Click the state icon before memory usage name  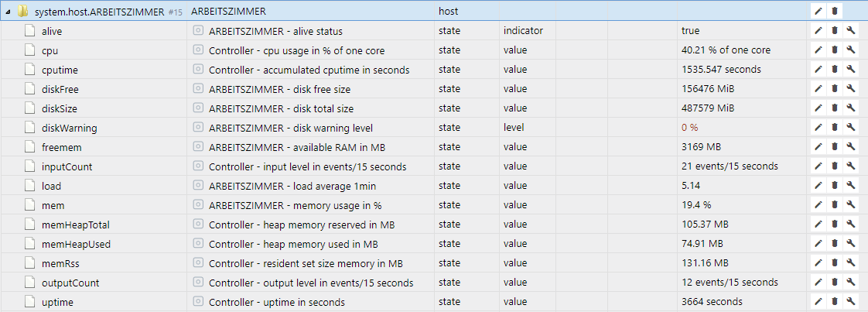(197, 205)
